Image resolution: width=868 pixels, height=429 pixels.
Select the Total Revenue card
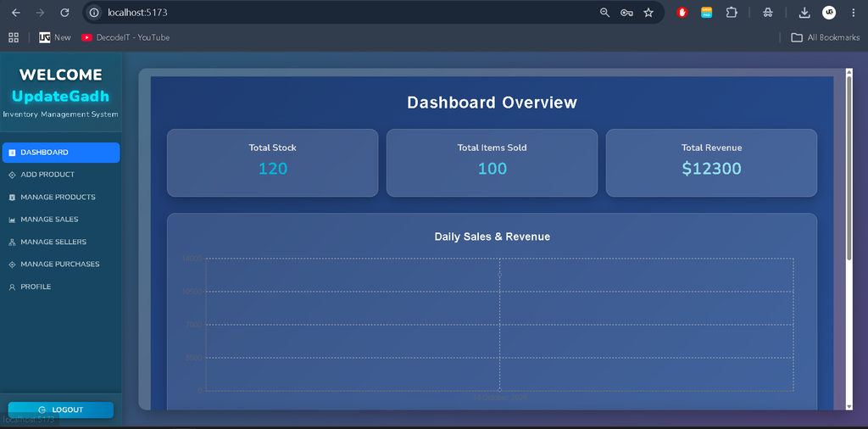711,163
